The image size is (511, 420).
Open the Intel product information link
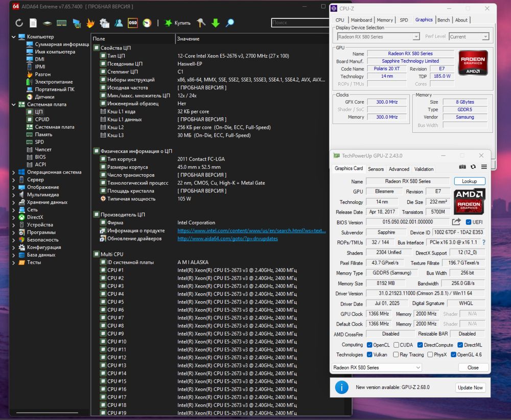(251, 230)
